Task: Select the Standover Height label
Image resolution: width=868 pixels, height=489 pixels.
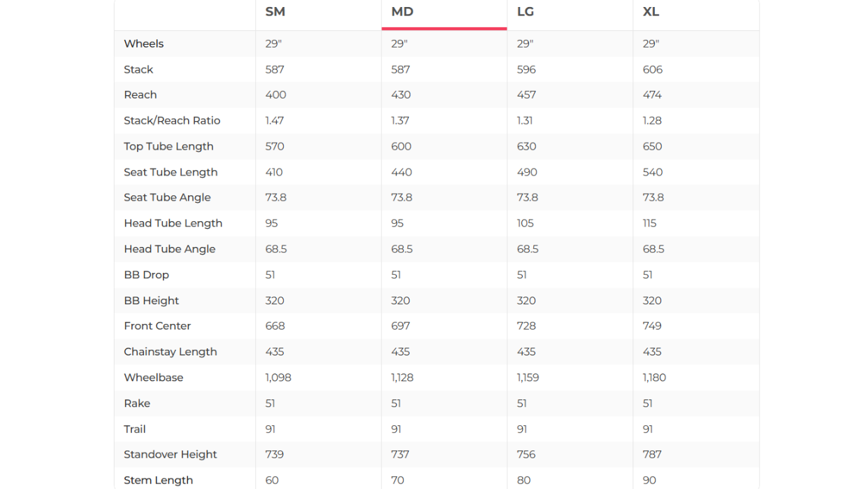Action: pos(171,455)
